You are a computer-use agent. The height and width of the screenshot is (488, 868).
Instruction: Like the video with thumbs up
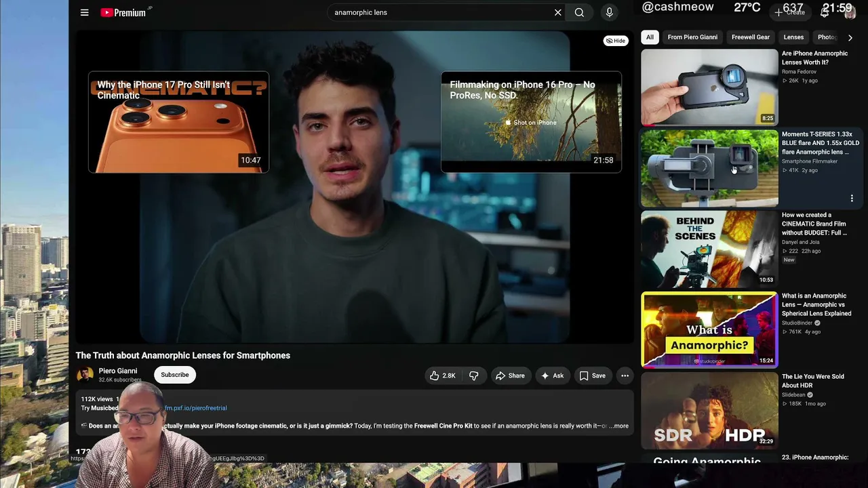[442, 375]
